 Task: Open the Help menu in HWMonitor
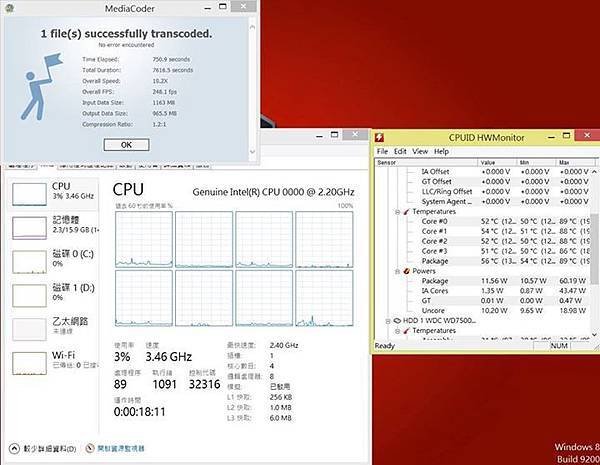point(441,152)
